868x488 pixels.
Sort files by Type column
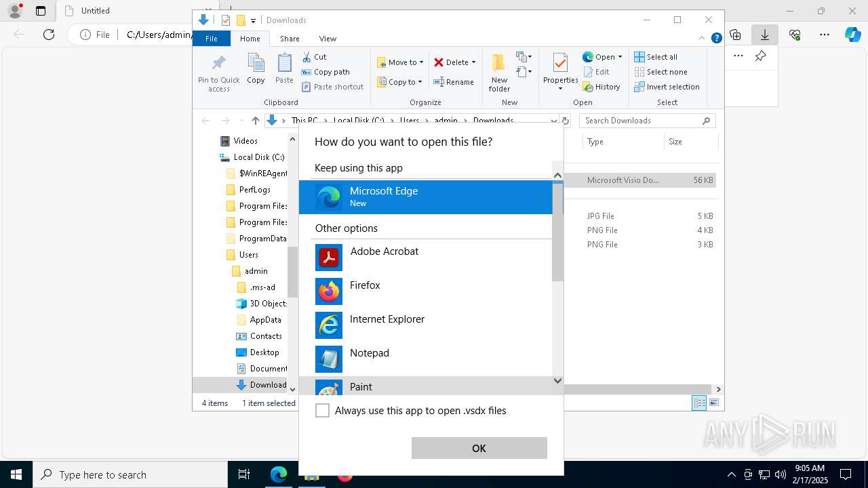(623, 142)
